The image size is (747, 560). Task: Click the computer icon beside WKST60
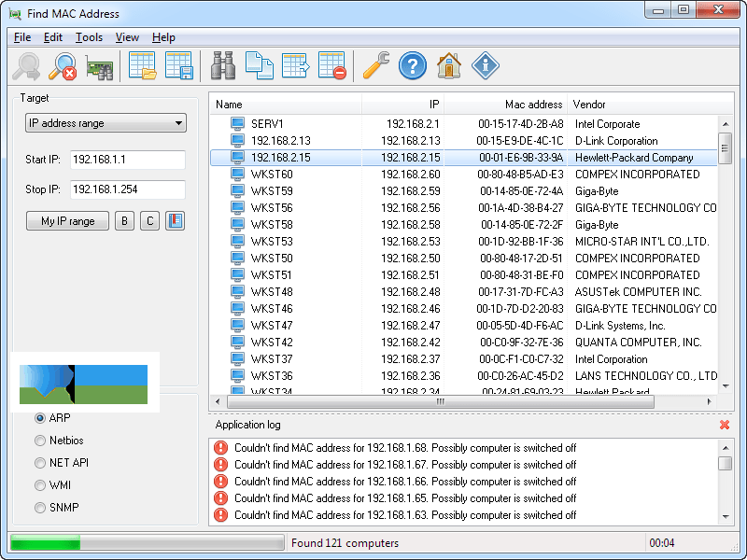[237, 174]
